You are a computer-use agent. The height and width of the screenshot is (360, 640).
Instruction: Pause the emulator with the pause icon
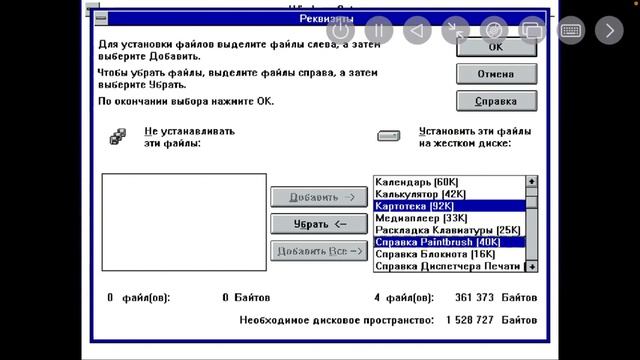point(379,30)
